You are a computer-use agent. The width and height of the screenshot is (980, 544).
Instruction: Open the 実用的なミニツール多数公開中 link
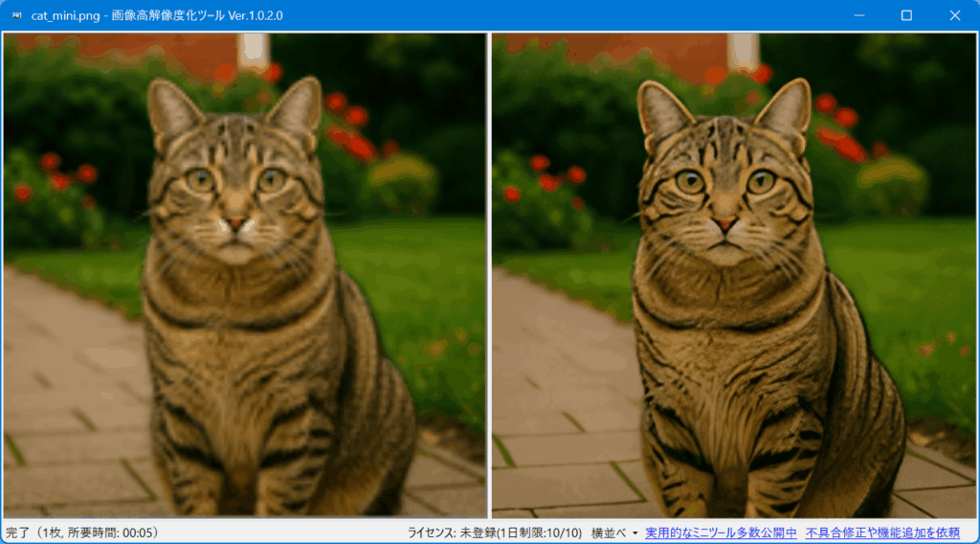(721, 533)
